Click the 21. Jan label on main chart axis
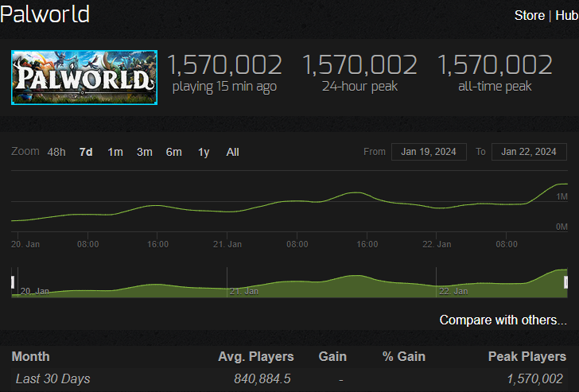The width and height of the screenshot is (579, 392). [x=227, y=244]
